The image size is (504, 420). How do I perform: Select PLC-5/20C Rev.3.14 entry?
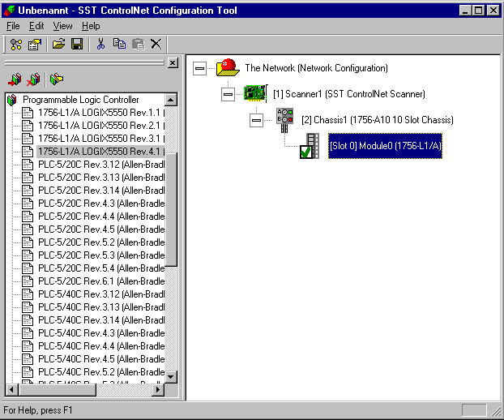[101, 191]
